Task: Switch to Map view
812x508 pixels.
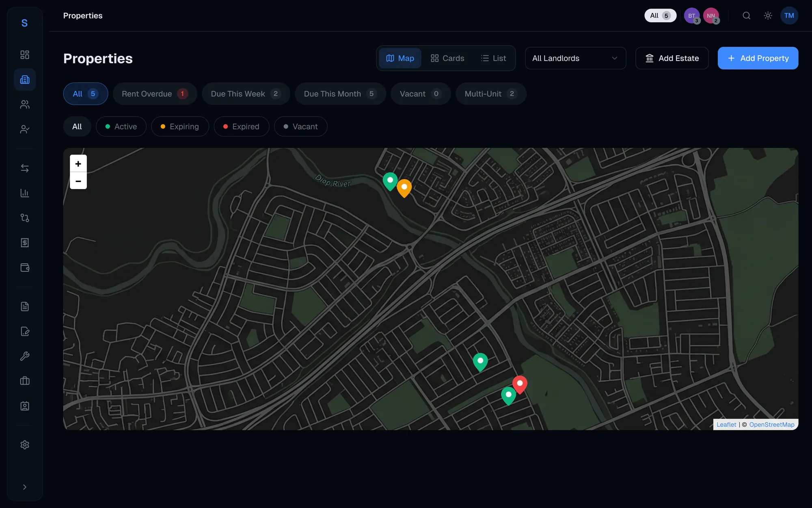Action: pos(400,58)
